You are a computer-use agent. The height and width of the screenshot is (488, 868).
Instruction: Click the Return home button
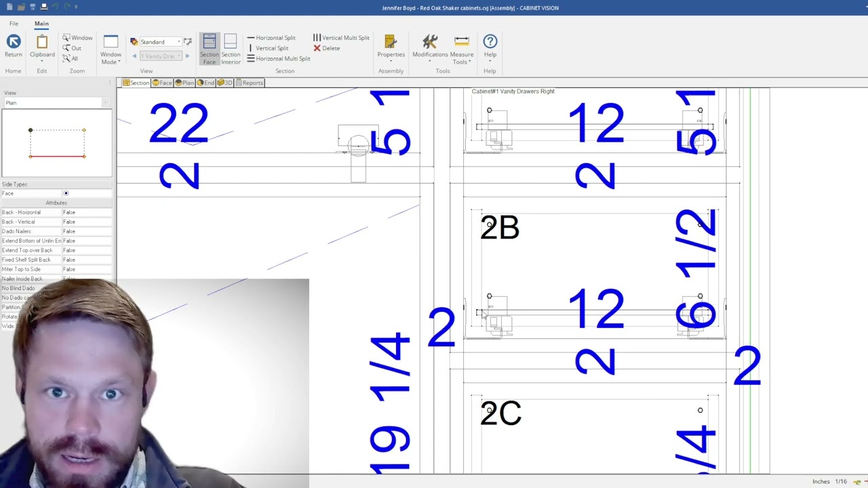tap(14, 47)
